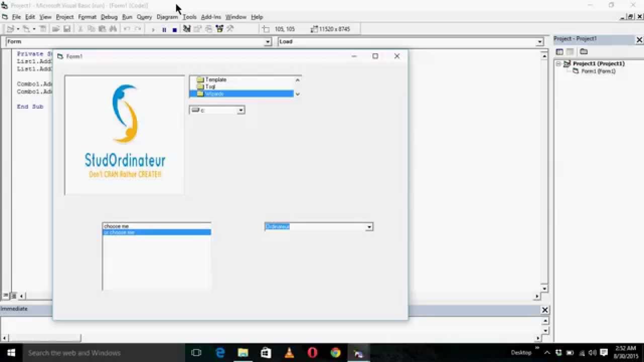Open the Project Explorer toolbar icon
Screen dimensions: 644x362
pyautogui.click(x=187, y=29)
